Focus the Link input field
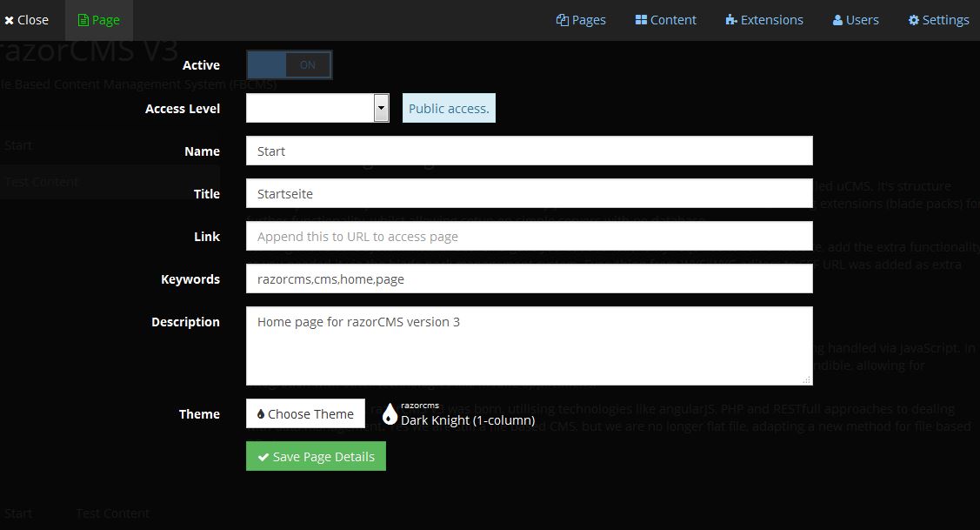Screen dimensions: 980x530 tap(530, 236)
